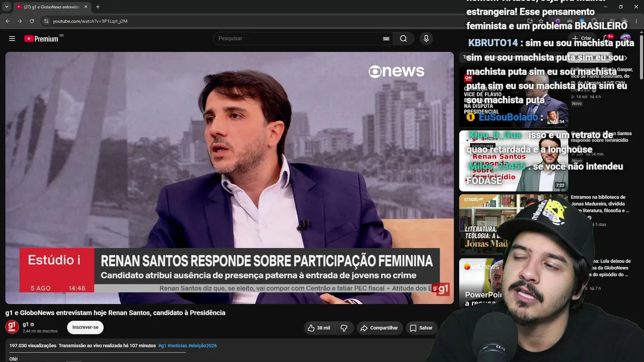Open the YouTube guide hamburger menu
This screenshot has height=362, width=644.
12,39
